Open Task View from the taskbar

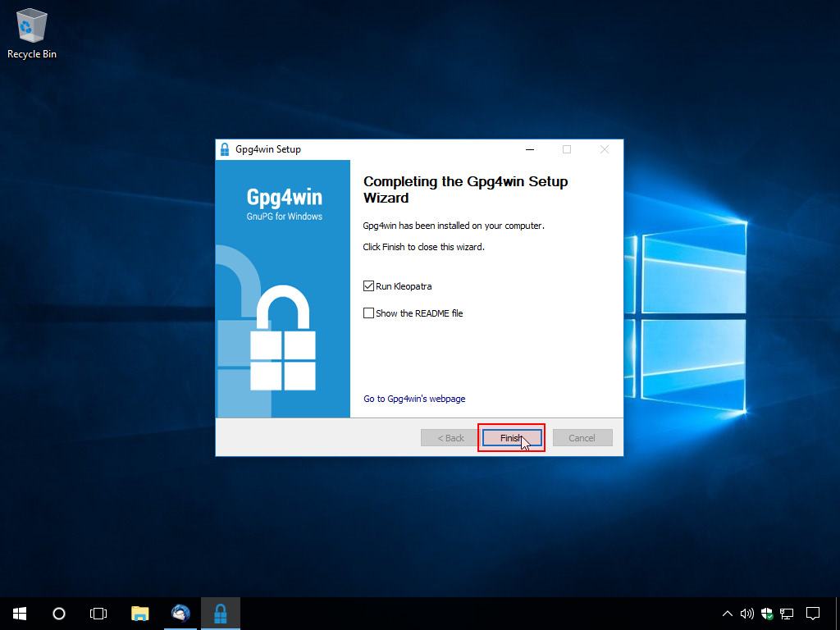98,613
